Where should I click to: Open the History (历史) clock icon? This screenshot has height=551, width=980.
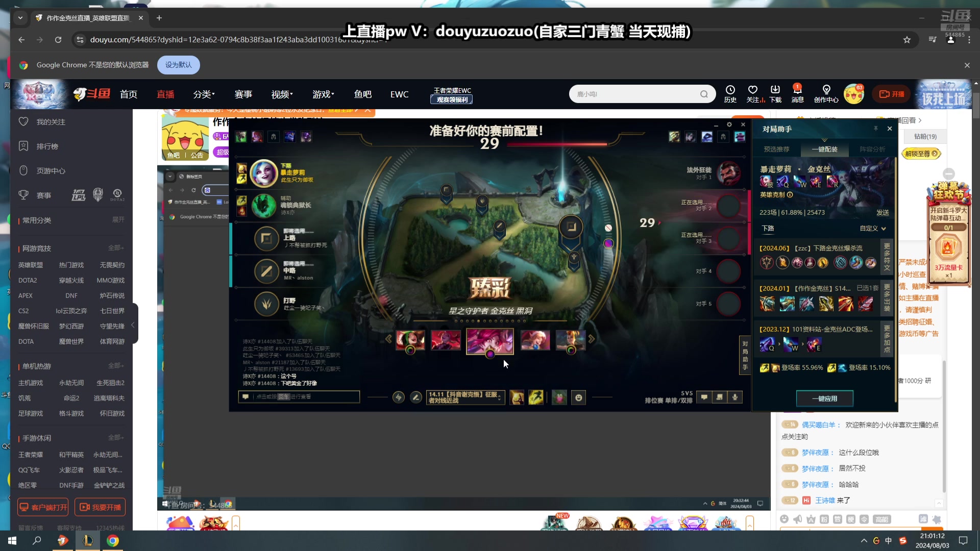(x=730, y=94)
